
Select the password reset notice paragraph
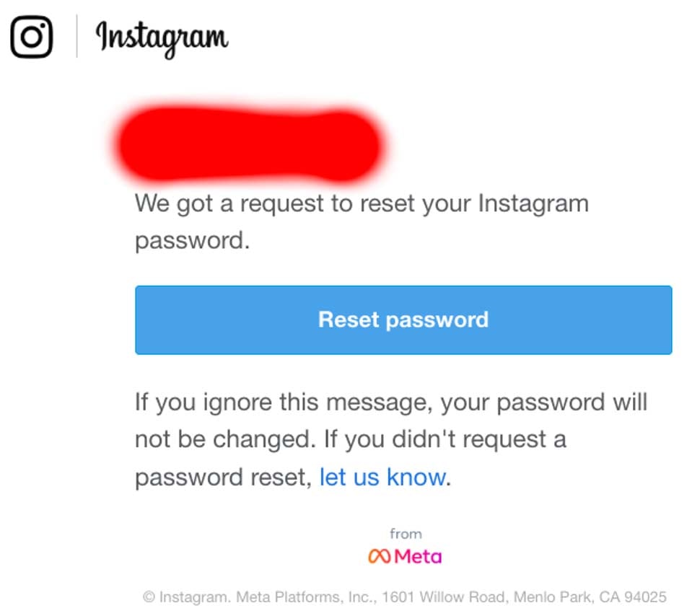coord(361,220)
